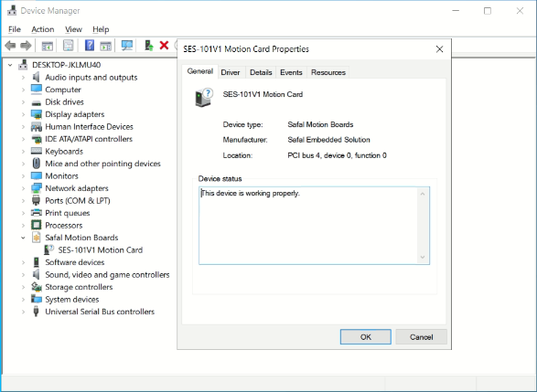Click the Update device driver icon
Image resolution: width=537 pixels, height=392 pixels.
[148, 46]
